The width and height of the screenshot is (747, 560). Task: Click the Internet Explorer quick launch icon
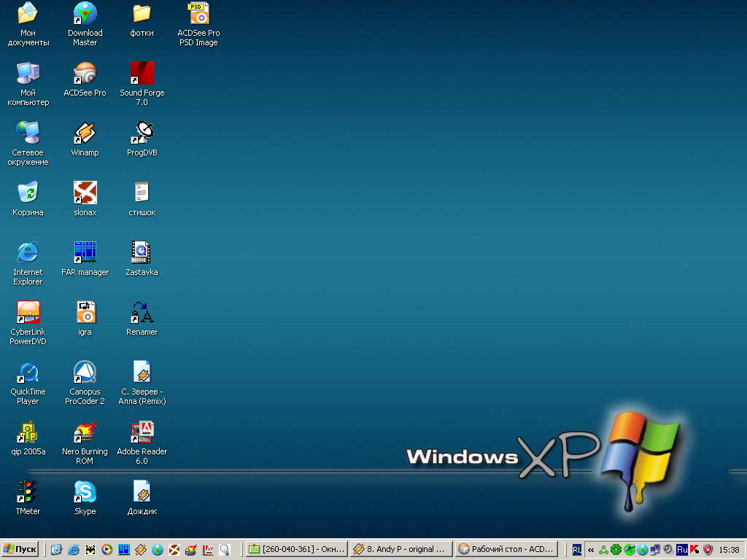coord(73,550)
